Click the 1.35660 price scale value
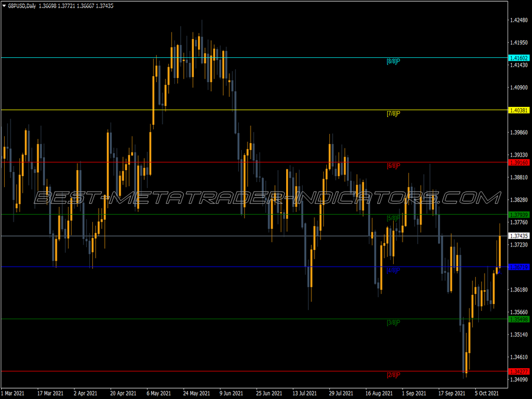 519,312
